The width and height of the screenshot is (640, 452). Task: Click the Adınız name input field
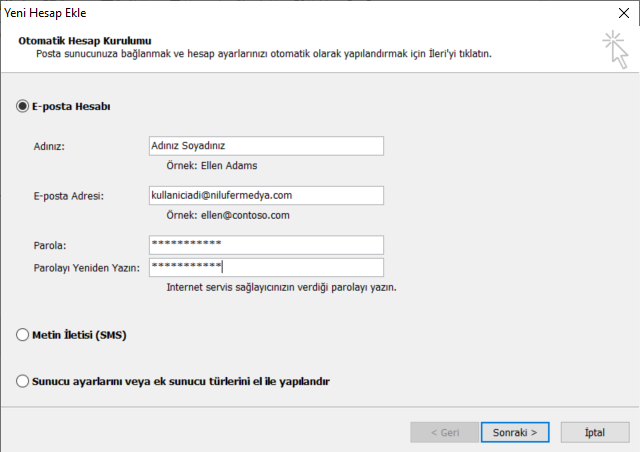[266, 146]
